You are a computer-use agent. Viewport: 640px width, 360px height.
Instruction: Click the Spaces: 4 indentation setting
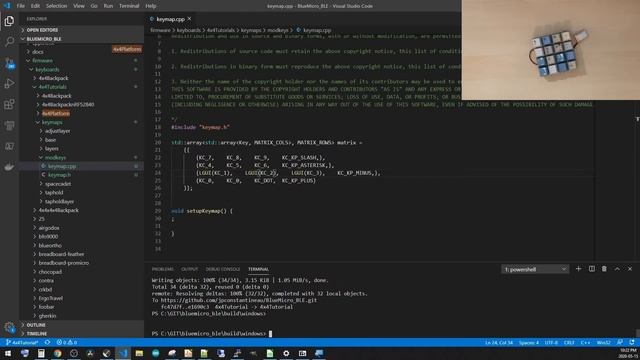[x=529, y=342]
